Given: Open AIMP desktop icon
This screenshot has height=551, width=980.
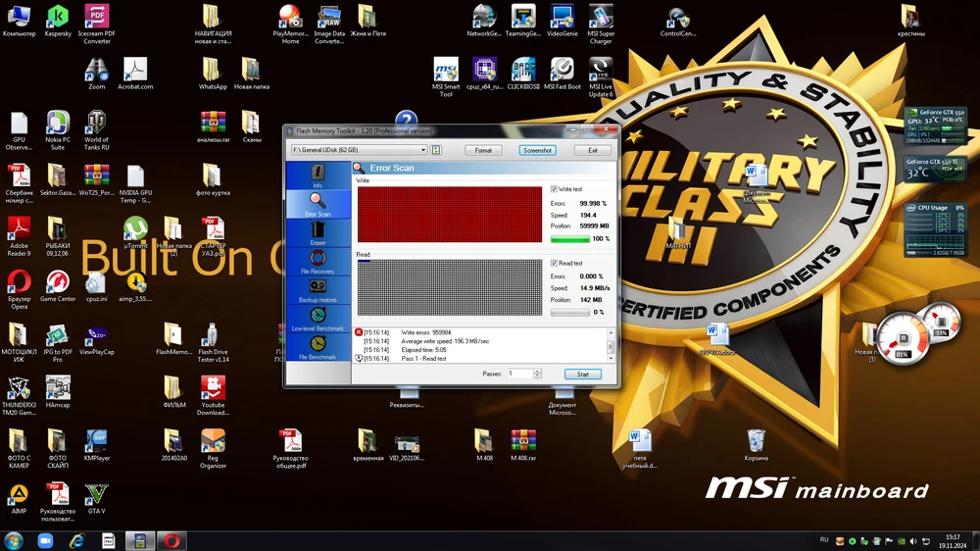Looking at the screenshot, I should [19, 498].
